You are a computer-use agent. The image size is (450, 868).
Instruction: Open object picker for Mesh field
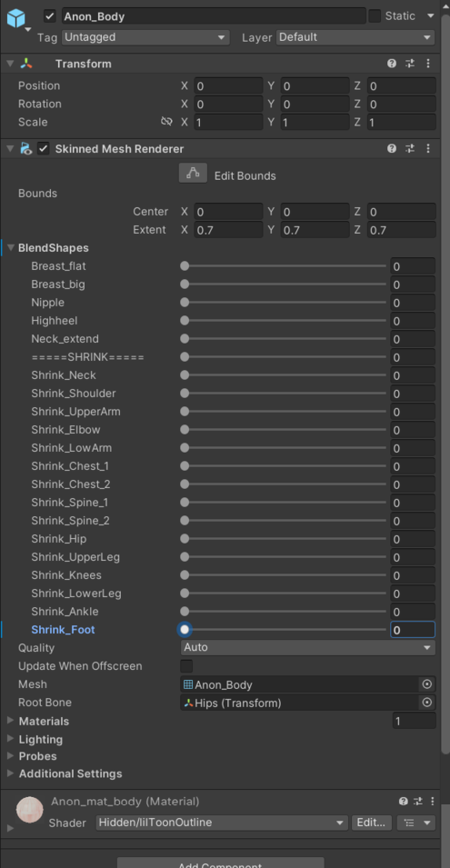[x=426, y=684]
